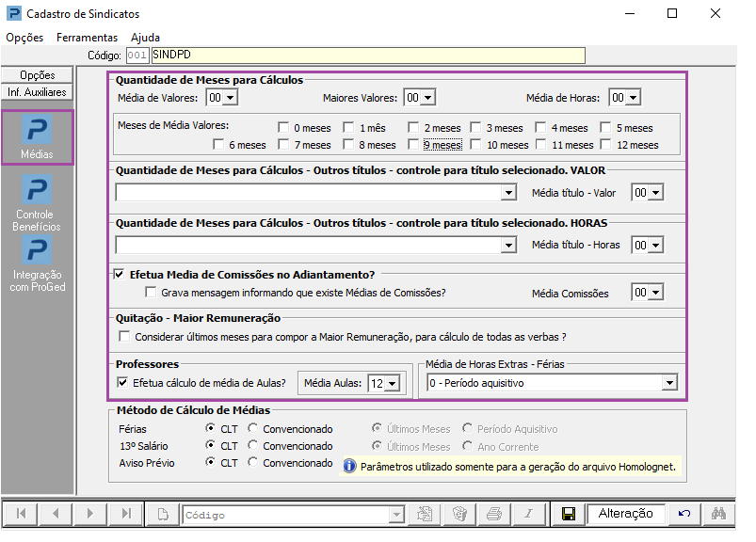Image resolution: width=756 pixels, height=542 pixels.
Task: Click the save diskette icon
Action: 568,514
